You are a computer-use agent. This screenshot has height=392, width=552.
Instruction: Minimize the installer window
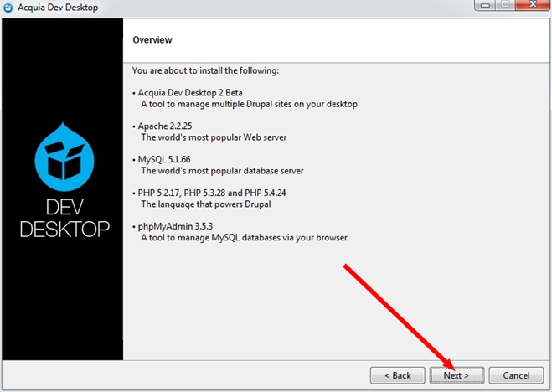486,5
